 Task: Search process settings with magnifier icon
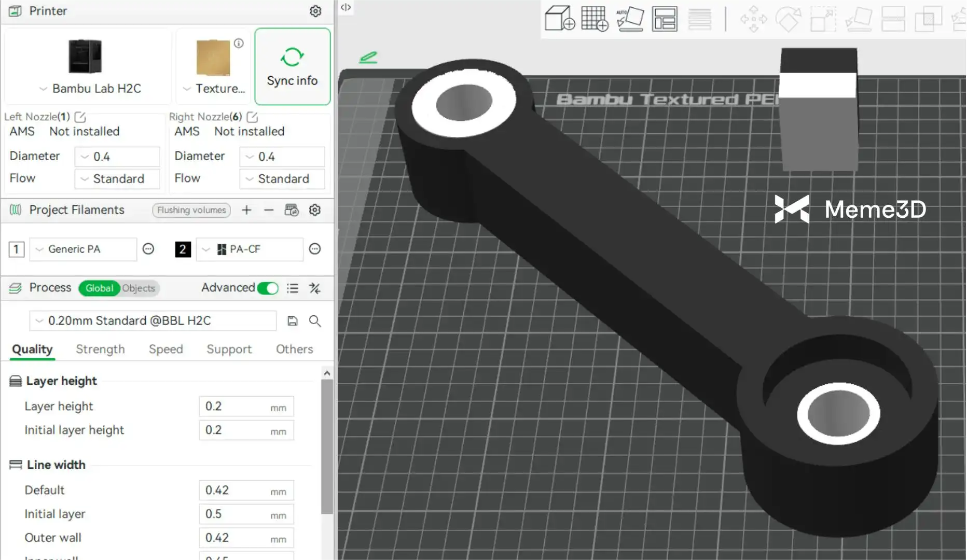(315, 321)
